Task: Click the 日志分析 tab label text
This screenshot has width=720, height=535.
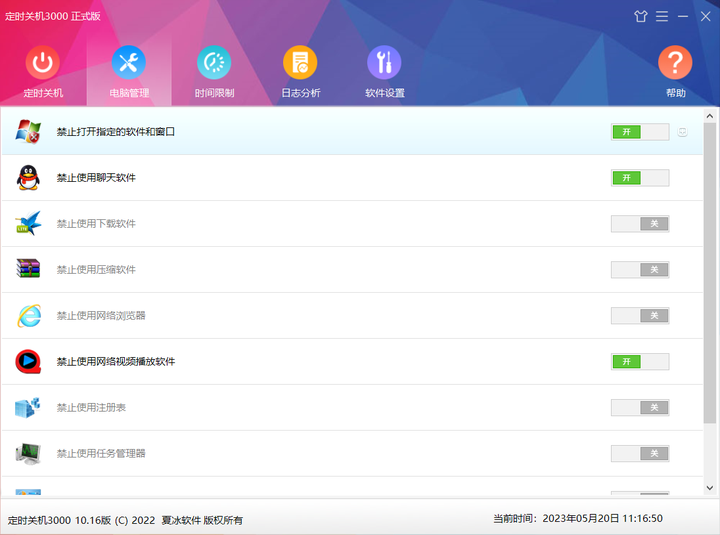Action: pyautogui.click(x=301, y=93)
